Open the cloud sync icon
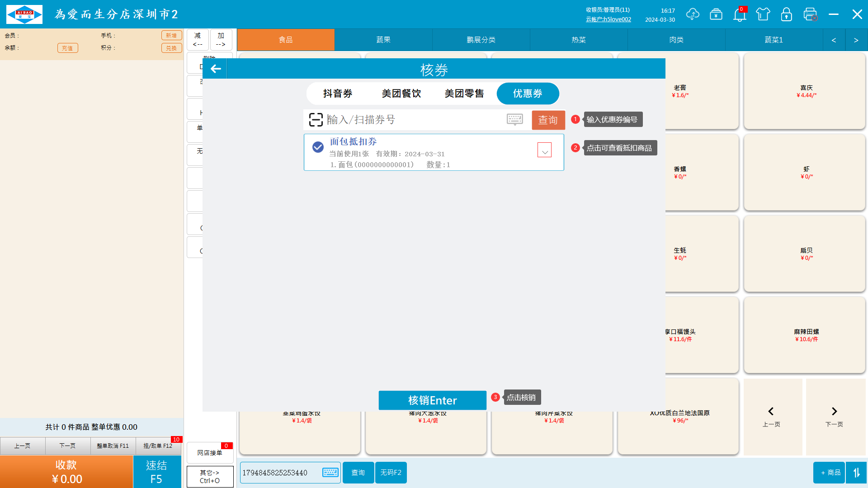This screenshot has height=488, width=868. click(x=693, y=14)
